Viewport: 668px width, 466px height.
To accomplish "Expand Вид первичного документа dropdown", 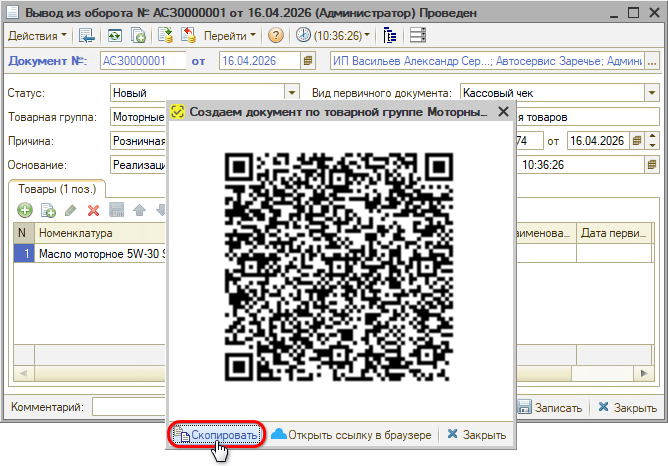I will pyautogui.click(x=652, y=92).
